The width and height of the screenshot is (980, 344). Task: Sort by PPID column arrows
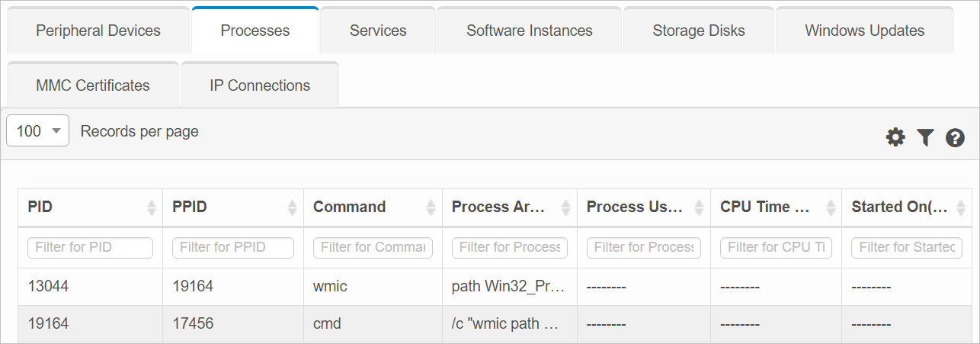(x=292, y=207)
